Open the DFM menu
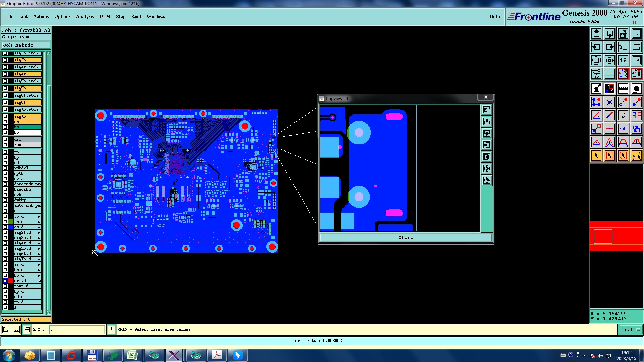Screen dimensions: 644x362 (x=105, y=16)
